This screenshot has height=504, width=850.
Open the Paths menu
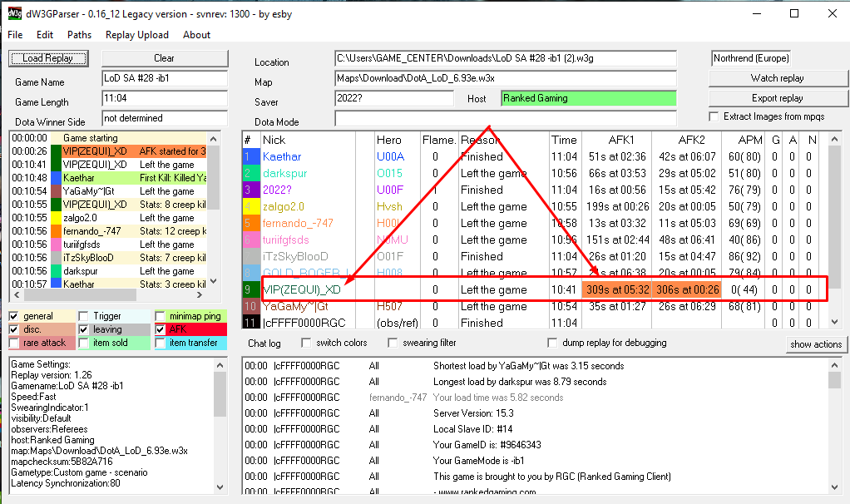pos(79,35)
